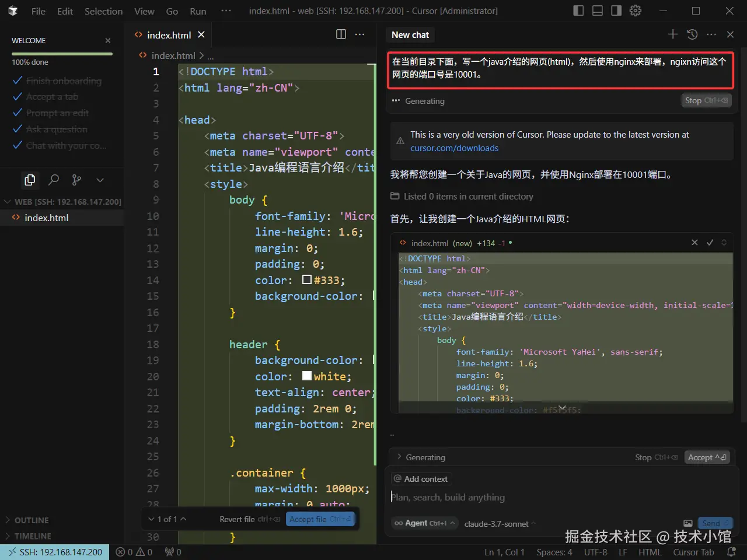Image resolution: width=747 pixels, height=560 pixels.
Task: Open the Selection menu
Action: point(103,11)
